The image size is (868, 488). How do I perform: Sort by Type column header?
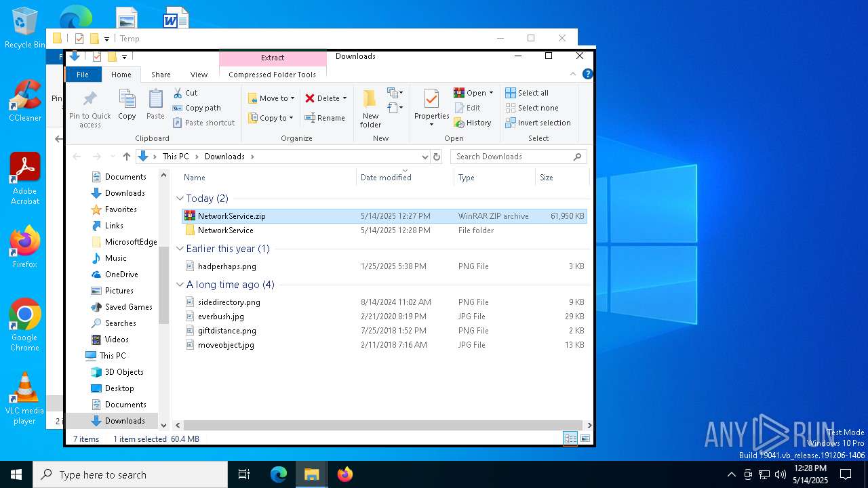tap(494, 178)
